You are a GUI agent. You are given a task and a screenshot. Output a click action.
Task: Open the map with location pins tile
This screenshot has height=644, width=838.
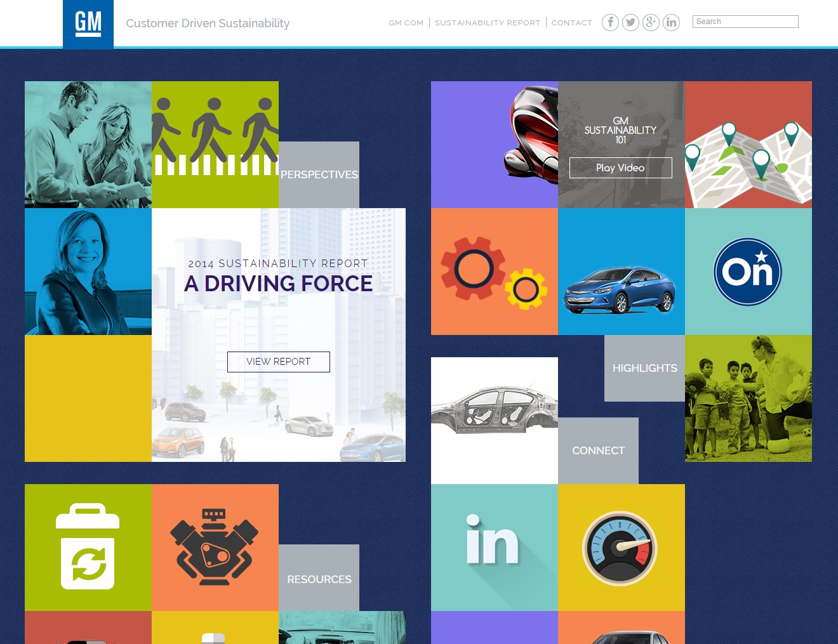[748, 145]
